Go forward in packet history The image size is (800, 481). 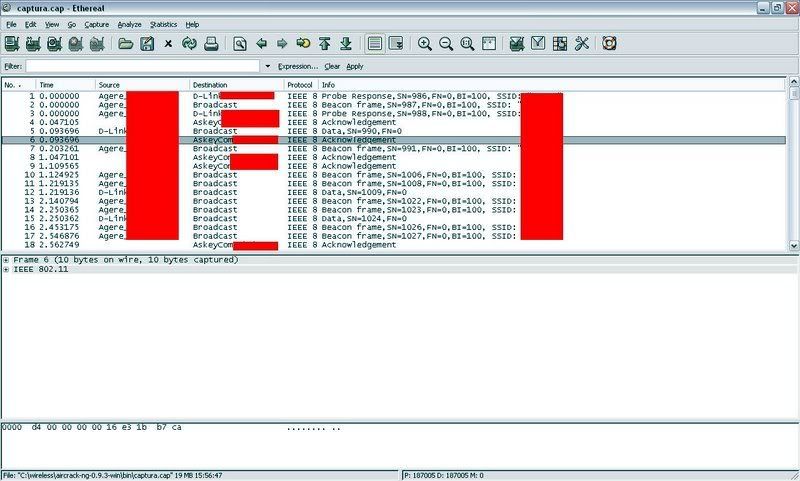pyautogui.click(x=282, y=44)
